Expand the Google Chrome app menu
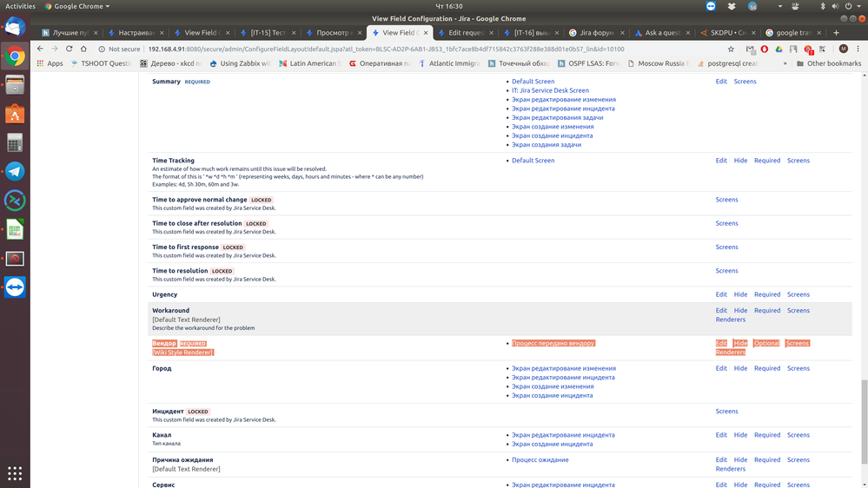The image size is (868, 488). (77, 6)
